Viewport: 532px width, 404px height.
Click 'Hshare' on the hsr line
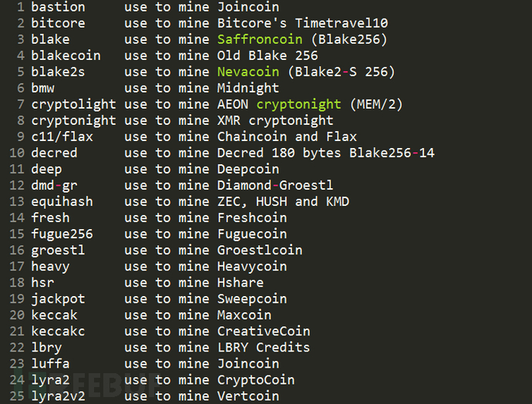point(241,282)
